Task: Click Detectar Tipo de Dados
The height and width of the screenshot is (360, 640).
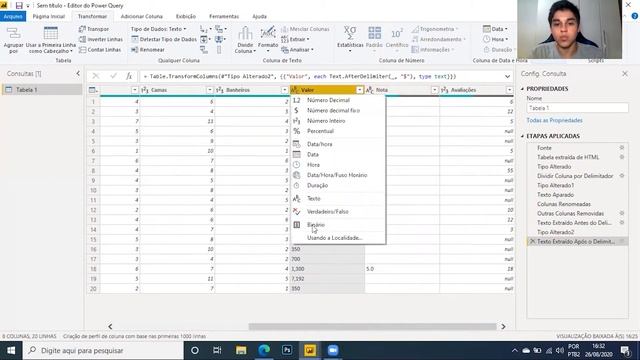Action: [164, 39]
